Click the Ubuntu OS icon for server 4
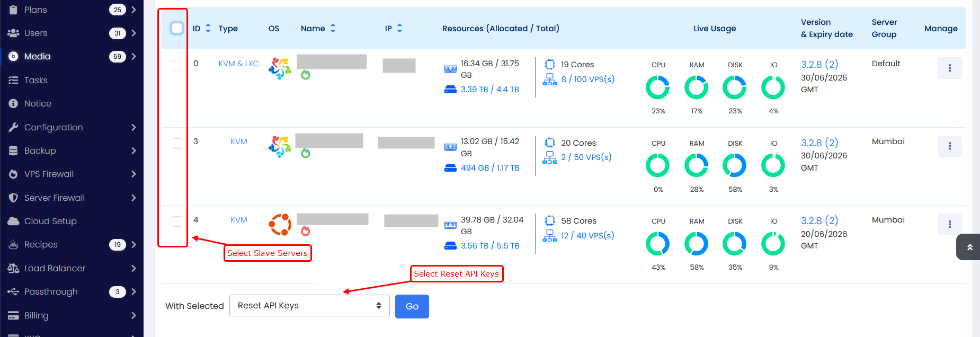980x337 pixels. point(280,225)
